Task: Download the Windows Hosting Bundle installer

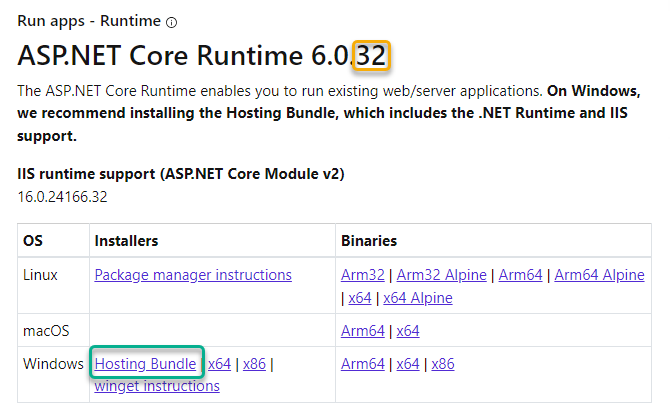Action: tap(145, 364)
